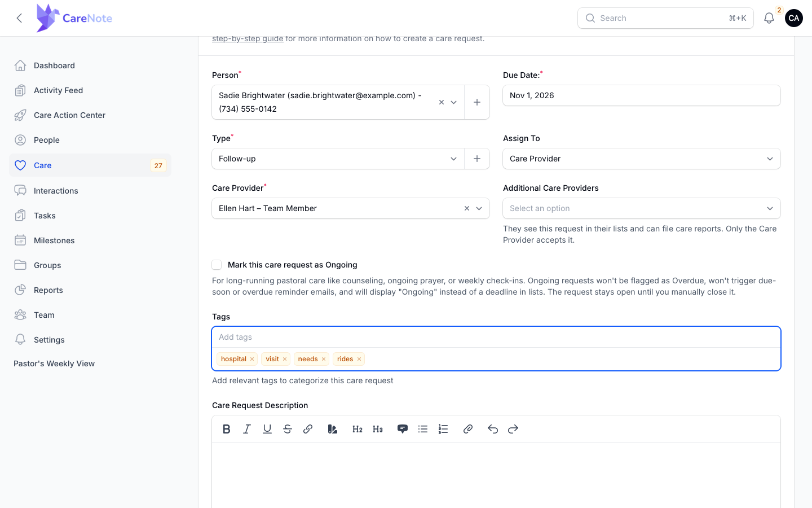
Task: Attach a file with the paperclip icon
Action: [468, 429]
